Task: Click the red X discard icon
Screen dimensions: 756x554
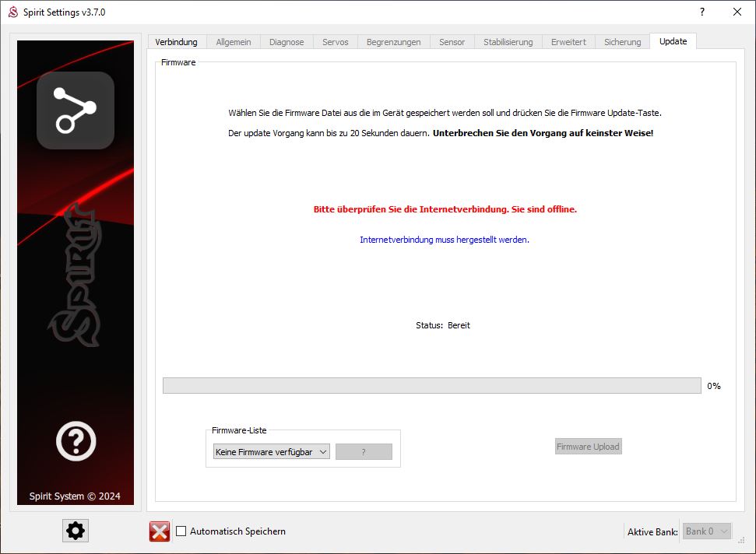Action: coord(160,531)
